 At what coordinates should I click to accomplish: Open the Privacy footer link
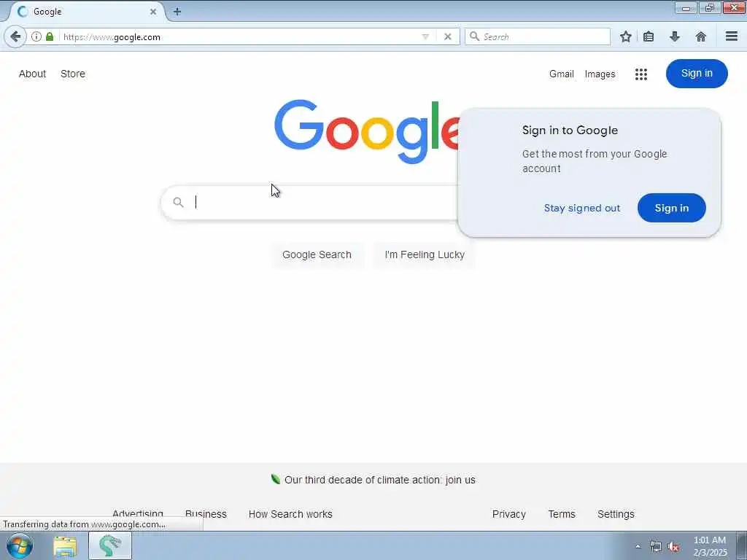[508, 514]
